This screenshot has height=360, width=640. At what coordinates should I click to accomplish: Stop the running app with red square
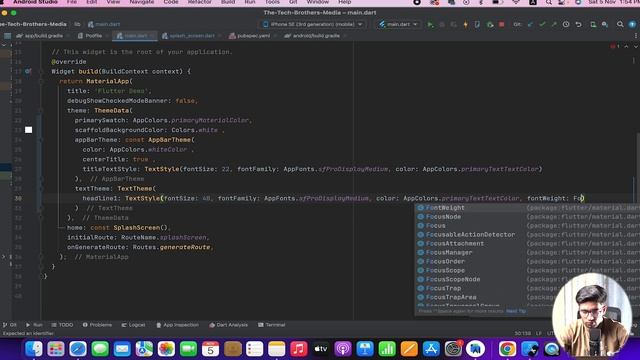[502, 24]
